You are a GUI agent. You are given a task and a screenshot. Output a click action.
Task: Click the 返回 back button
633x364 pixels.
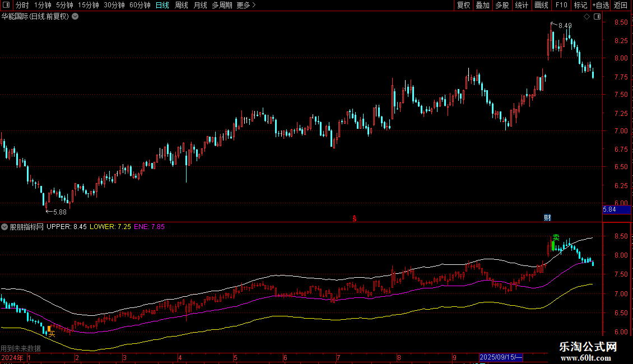point(621,6)
